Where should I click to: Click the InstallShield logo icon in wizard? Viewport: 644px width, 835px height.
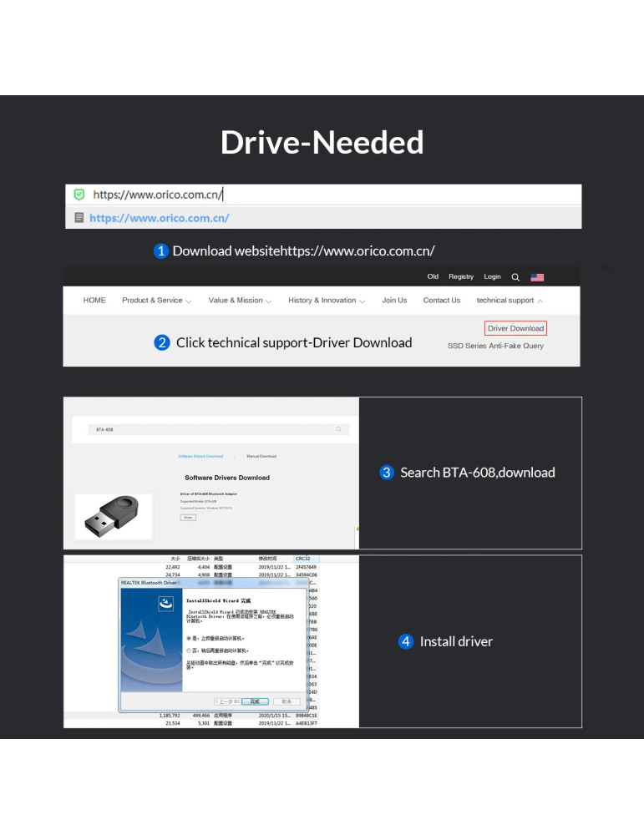coord(165,601)
